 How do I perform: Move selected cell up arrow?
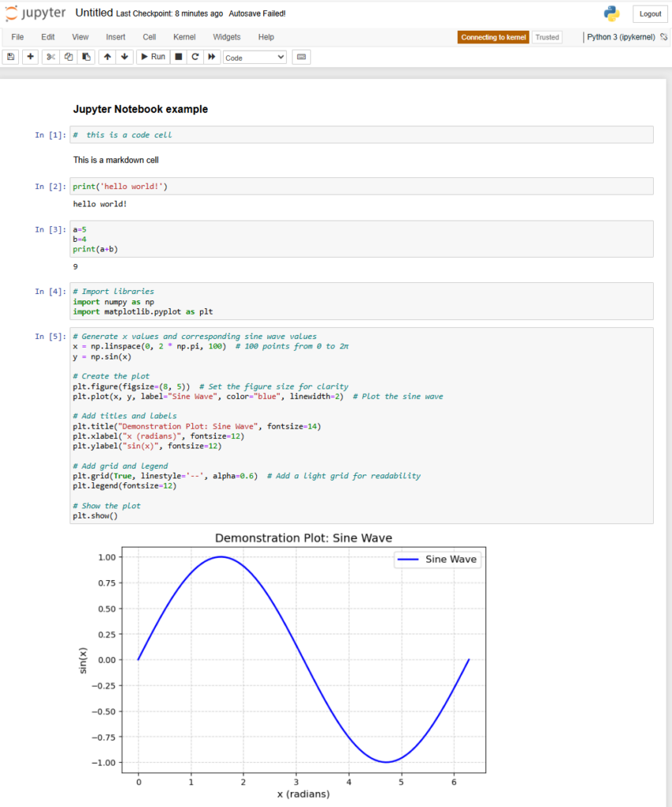[107, 57]
